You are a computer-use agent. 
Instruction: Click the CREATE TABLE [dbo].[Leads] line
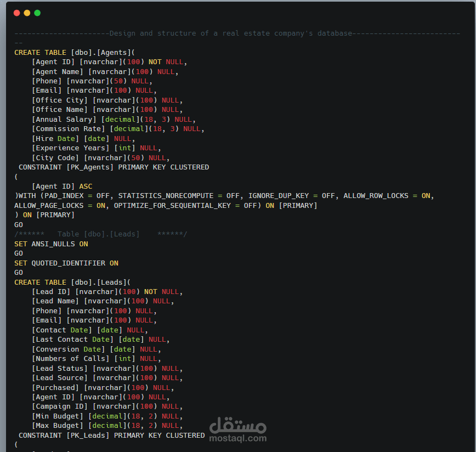pos(72,282)
